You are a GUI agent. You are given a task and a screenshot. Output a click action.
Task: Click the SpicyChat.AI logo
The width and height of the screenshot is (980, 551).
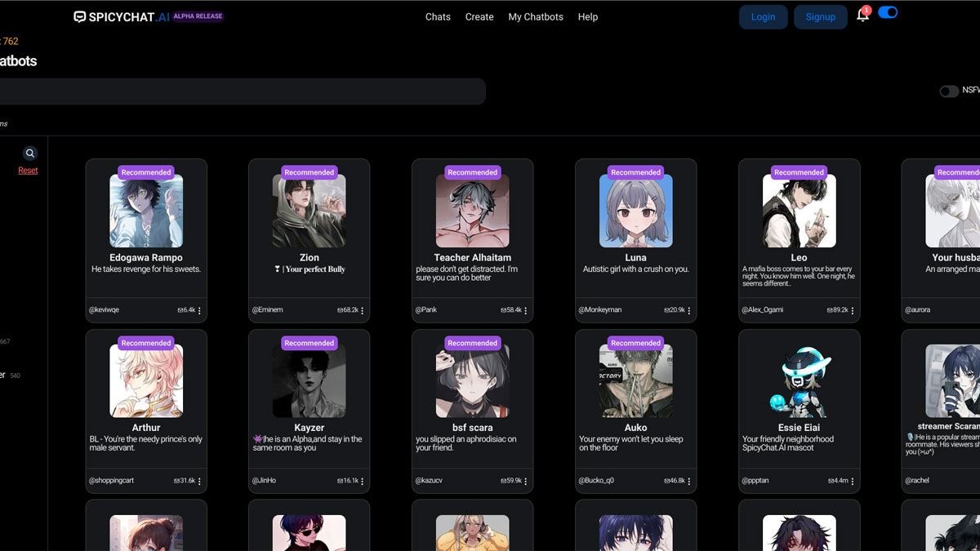122,16
